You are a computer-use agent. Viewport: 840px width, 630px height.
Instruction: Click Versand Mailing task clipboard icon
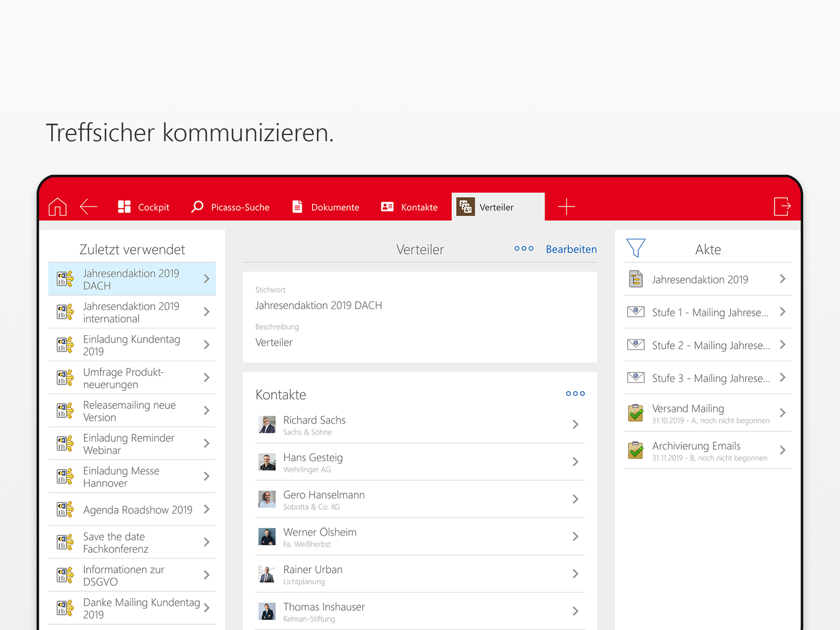(635, 413)
